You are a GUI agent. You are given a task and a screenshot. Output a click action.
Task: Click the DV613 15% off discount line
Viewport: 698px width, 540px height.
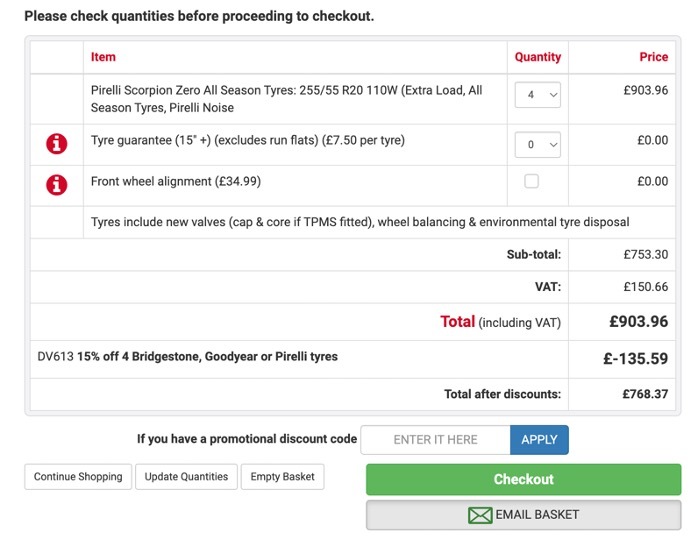tap(187, 357)
